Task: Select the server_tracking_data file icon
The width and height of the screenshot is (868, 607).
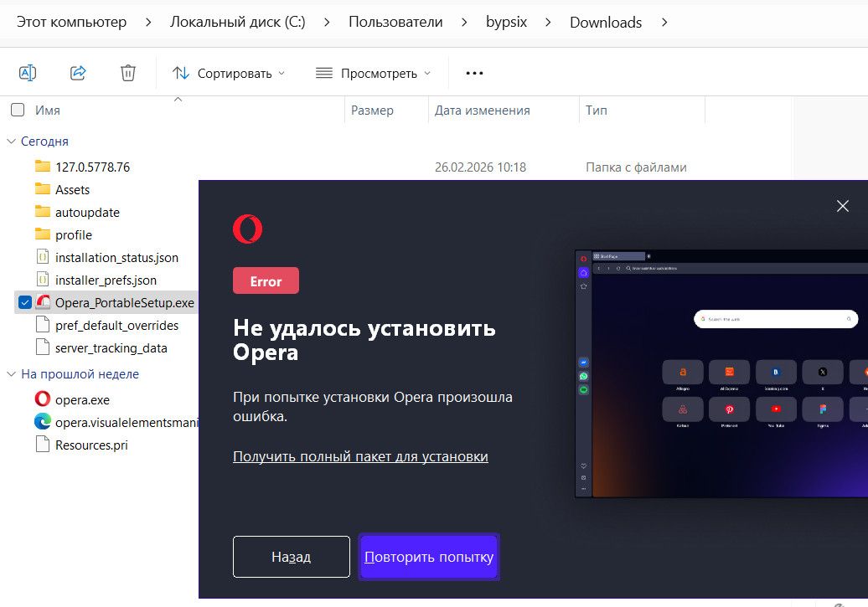Action: (x=43, y=347)
